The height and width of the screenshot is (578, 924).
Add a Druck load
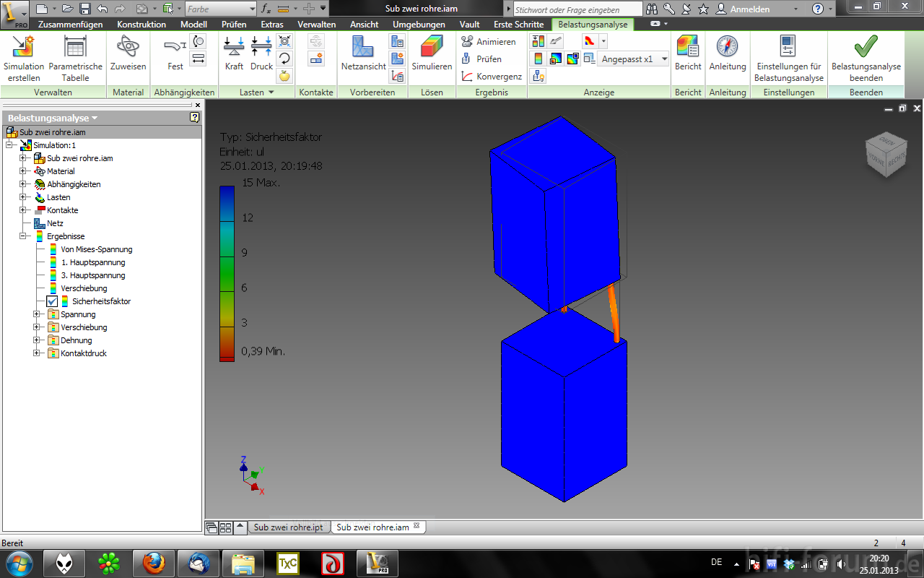(261, 48)
